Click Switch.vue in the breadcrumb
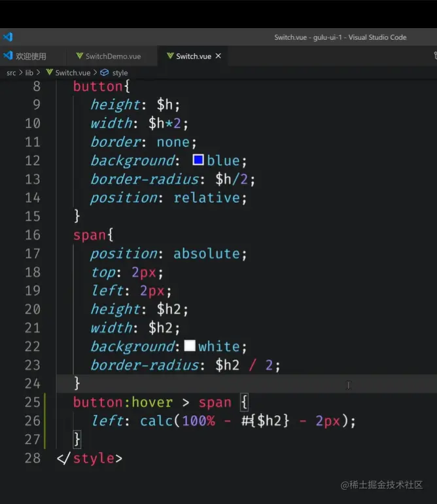Viewport: 437px width, 504px height. pos(73,73)
